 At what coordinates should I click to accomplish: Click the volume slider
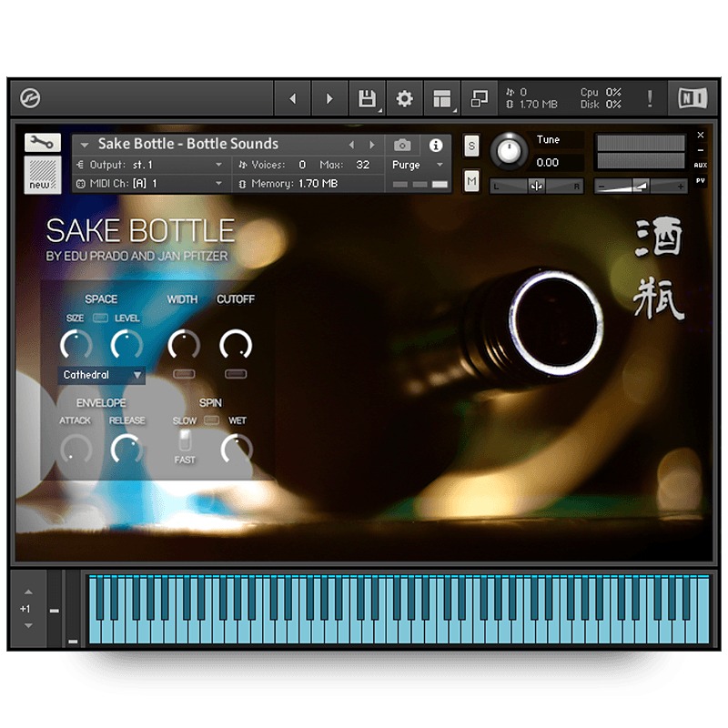tap(641, 187)
